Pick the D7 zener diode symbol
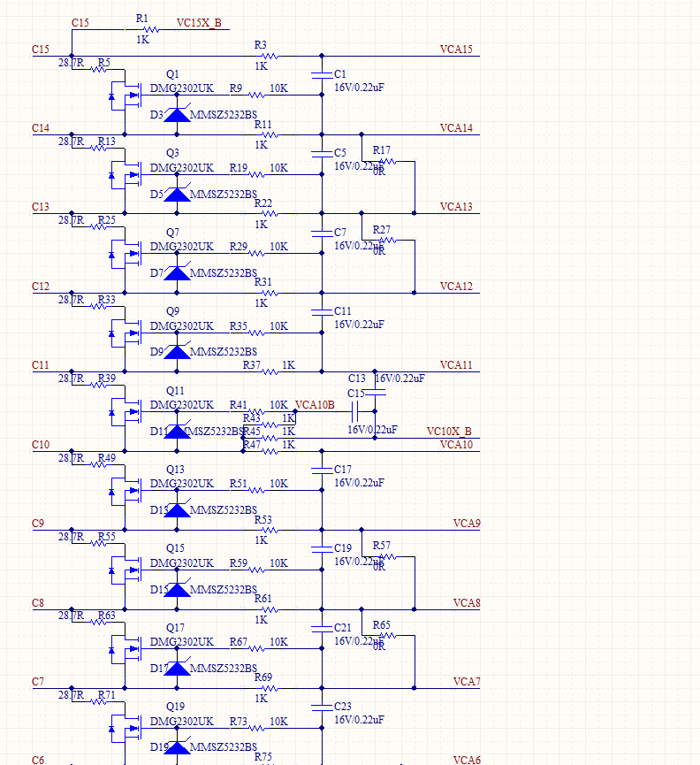The height and width of the screenshot is (765, 700). (x=177, y=272)
